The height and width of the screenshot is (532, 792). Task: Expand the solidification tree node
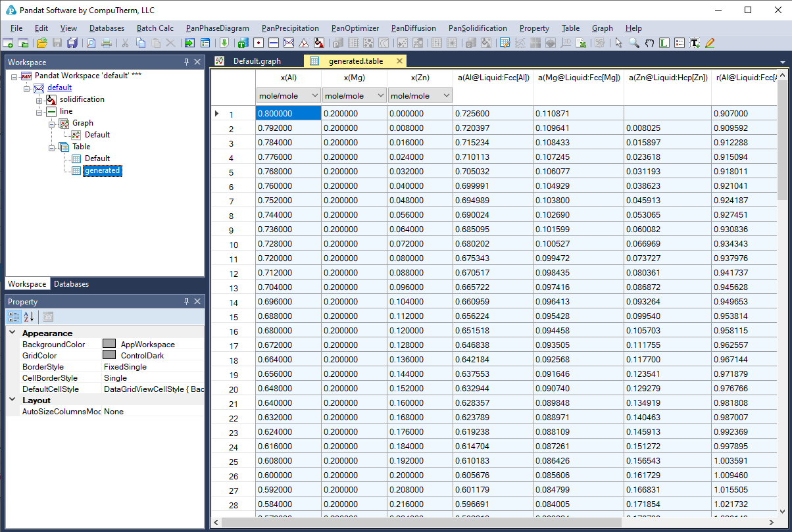pyautogui.click(x=39, y=100)
